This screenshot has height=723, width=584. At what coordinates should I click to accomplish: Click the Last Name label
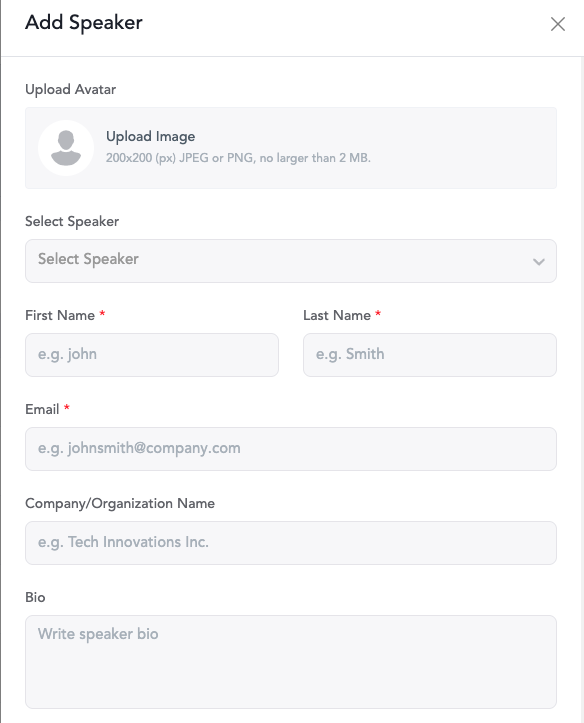(x=337, y=315)
